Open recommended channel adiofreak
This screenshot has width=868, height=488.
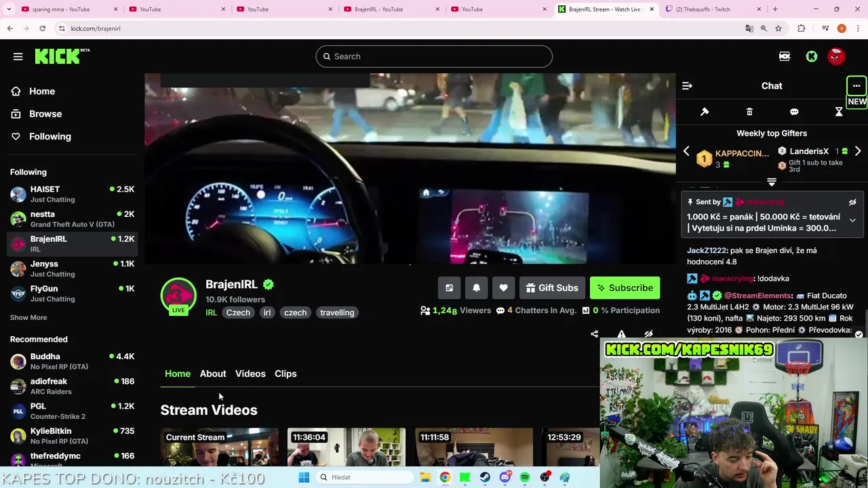71,386
